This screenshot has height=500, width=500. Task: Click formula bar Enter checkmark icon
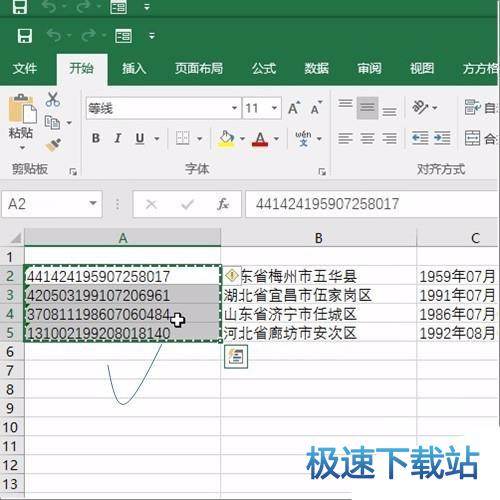(x=187, y=204)
